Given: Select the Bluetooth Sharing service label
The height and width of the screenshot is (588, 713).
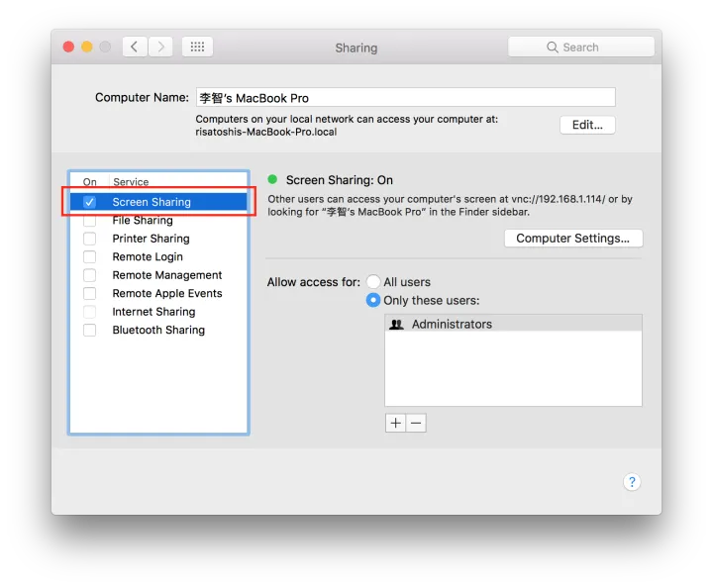Looking at the screenshot, I should coord(158,330).
